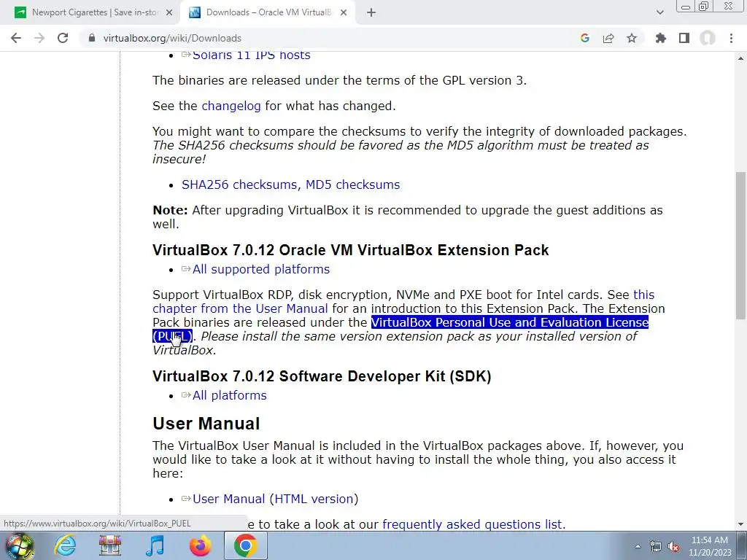Open the Solaris 11 IPS hosts link
Image resolution: width=747 pixels, height=560 pixels.
[x=251, y=55]
